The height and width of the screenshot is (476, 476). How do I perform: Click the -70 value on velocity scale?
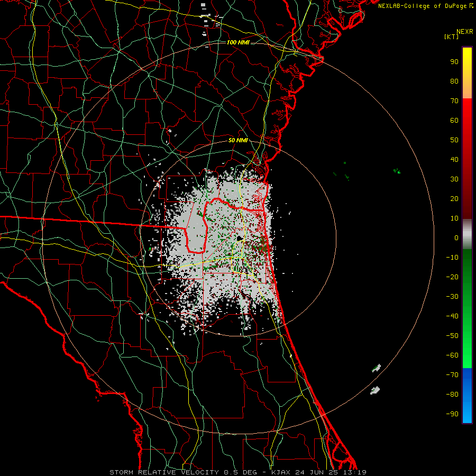coord(452,375)
